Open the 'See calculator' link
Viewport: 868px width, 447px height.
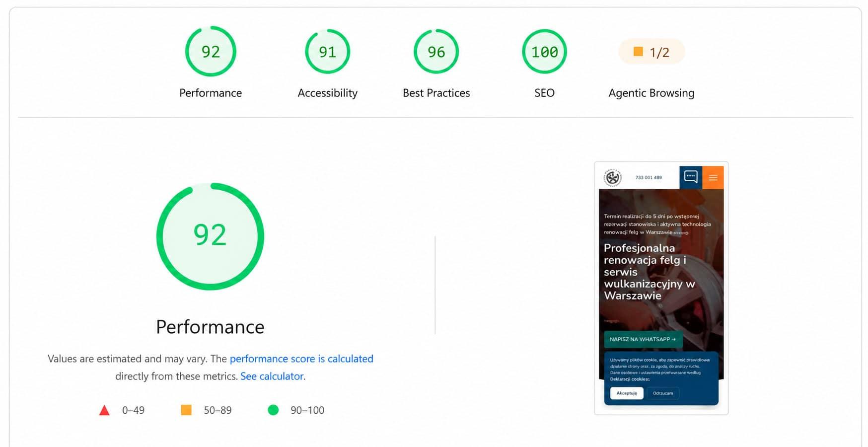(272, 376)
